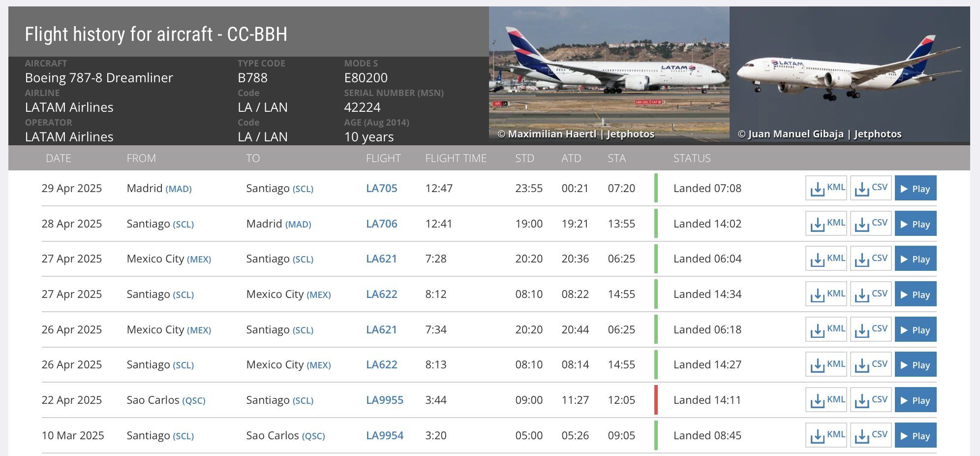Screen dimensions: 980x456
Task: Play the 26 Apr LA621 flight track
Action: [915, 329]
